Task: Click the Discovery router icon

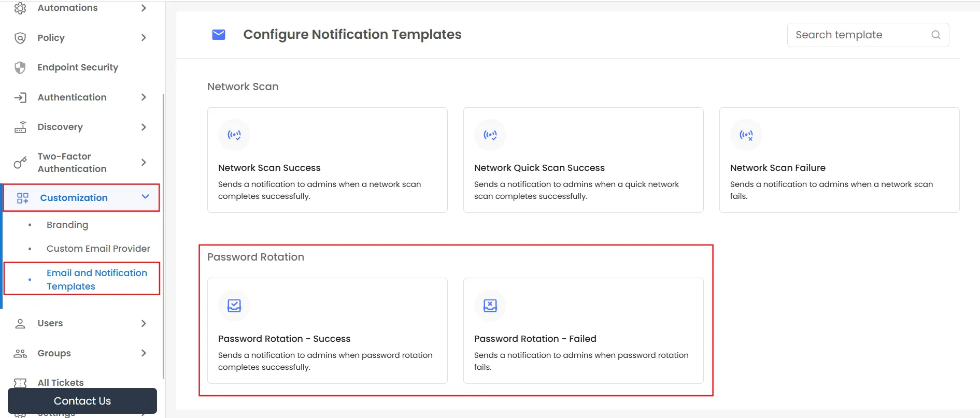Action: [x=20, y=127]
